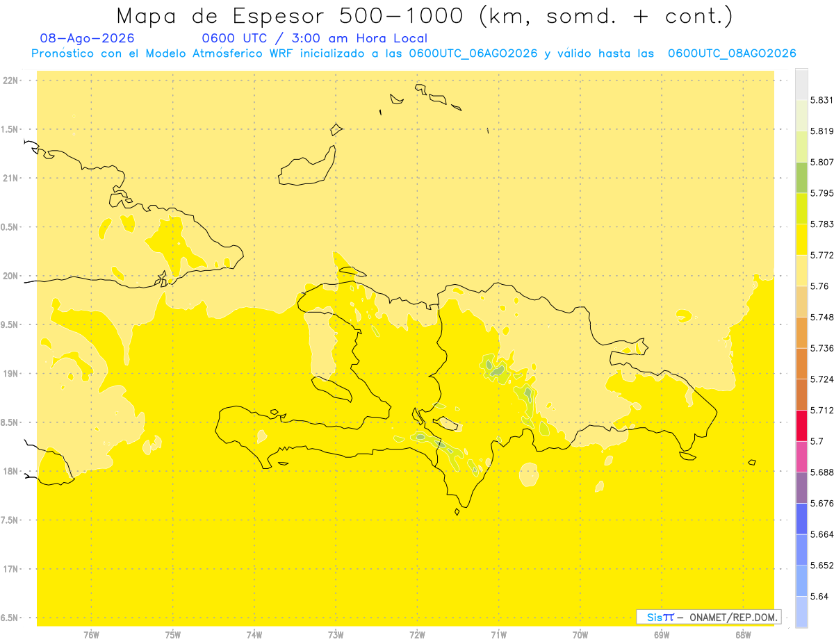834x644 pixels.
Task: Click the 73W longitude label
Action: tap(336, 635)
